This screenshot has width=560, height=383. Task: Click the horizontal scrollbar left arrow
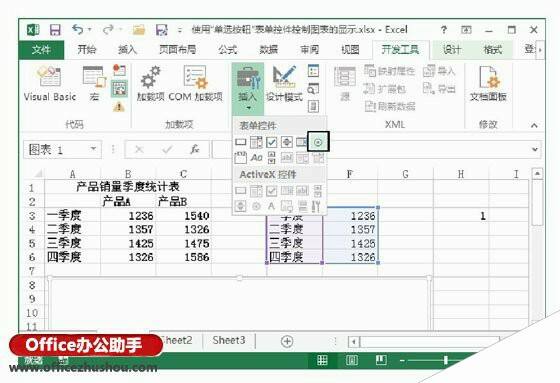354,342
